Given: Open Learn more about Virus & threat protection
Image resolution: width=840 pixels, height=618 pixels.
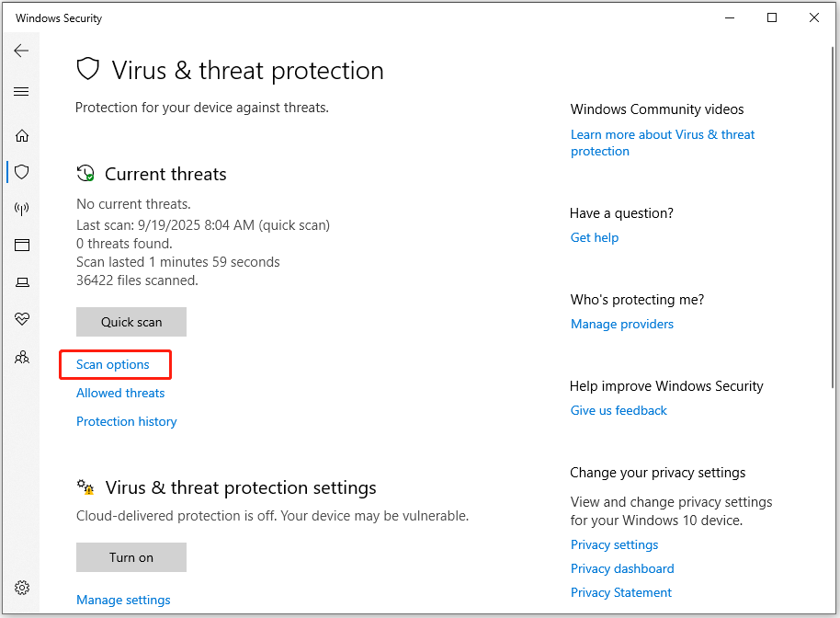Looking at the screenshot, I should tap(662, 143).
